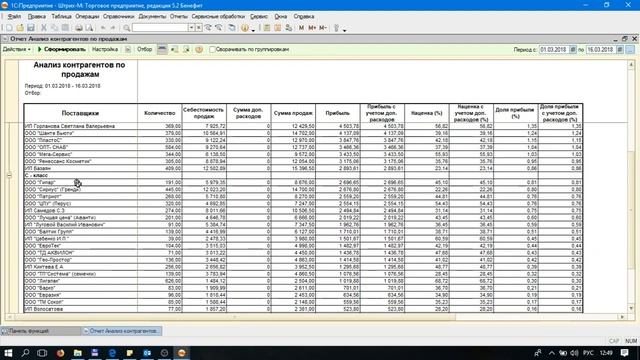Select the ИП Базаян supplier cell
Screen dimensions: 640x360
pos(80,168)
